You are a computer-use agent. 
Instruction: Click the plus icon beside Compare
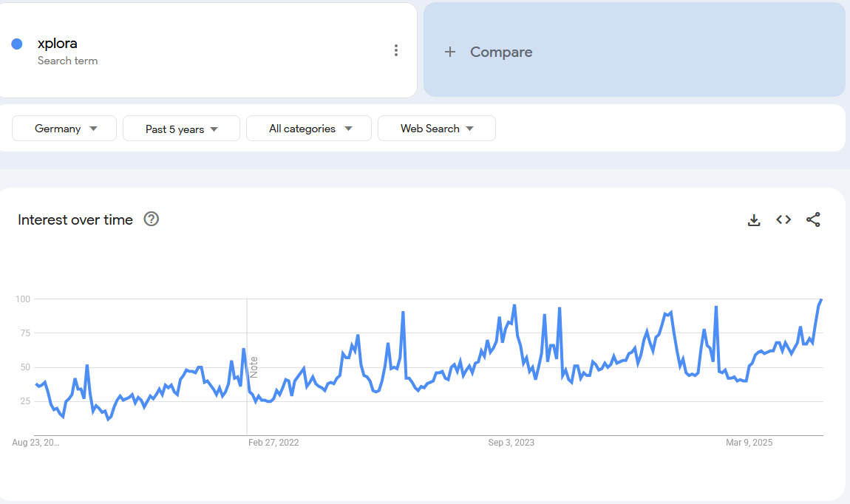pos(450,52)
